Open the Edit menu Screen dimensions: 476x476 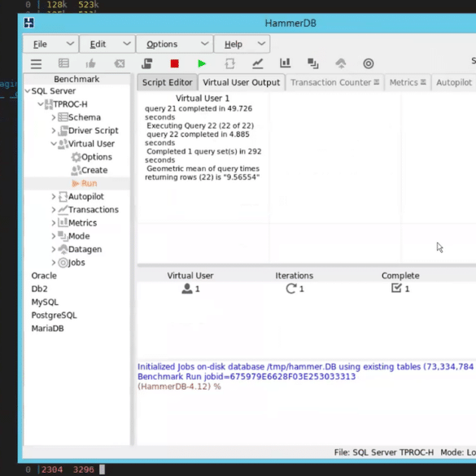tap(107, 44)
